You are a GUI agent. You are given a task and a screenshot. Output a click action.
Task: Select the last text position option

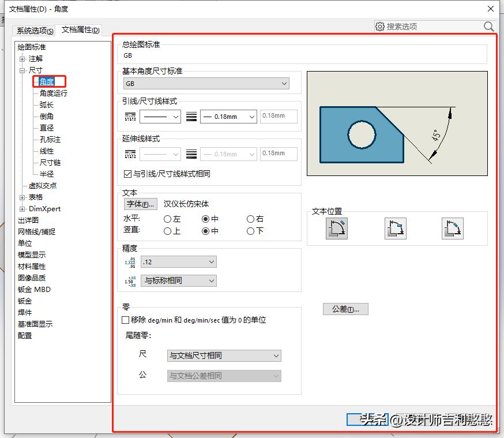click(x=453, y=229)
